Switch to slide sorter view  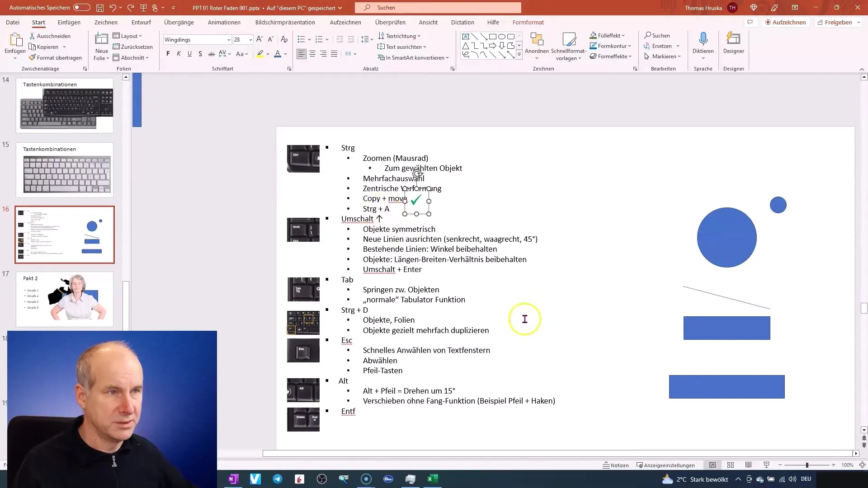click(730, 465)
